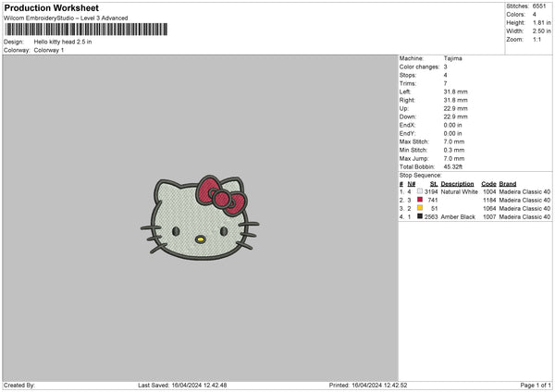Screen dimensions: 555x392
Task: Click the Trims value 7
Action: [x=445, y=83]
